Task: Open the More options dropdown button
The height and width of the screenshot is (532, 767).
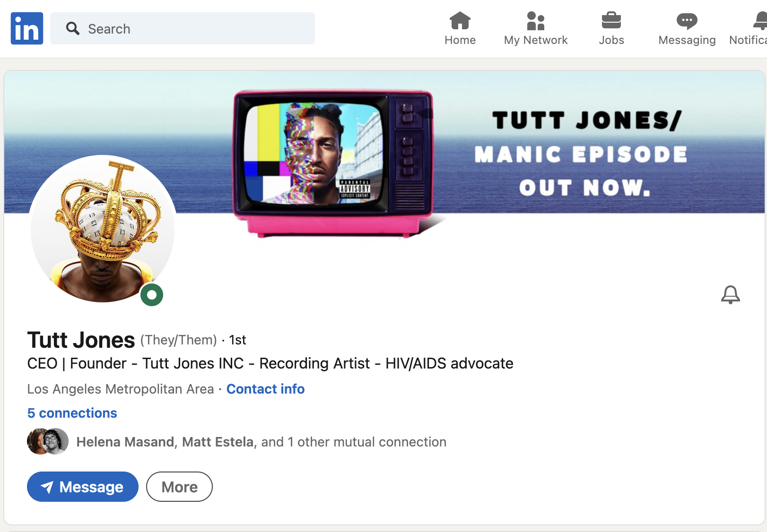Action: click(179, 487)
